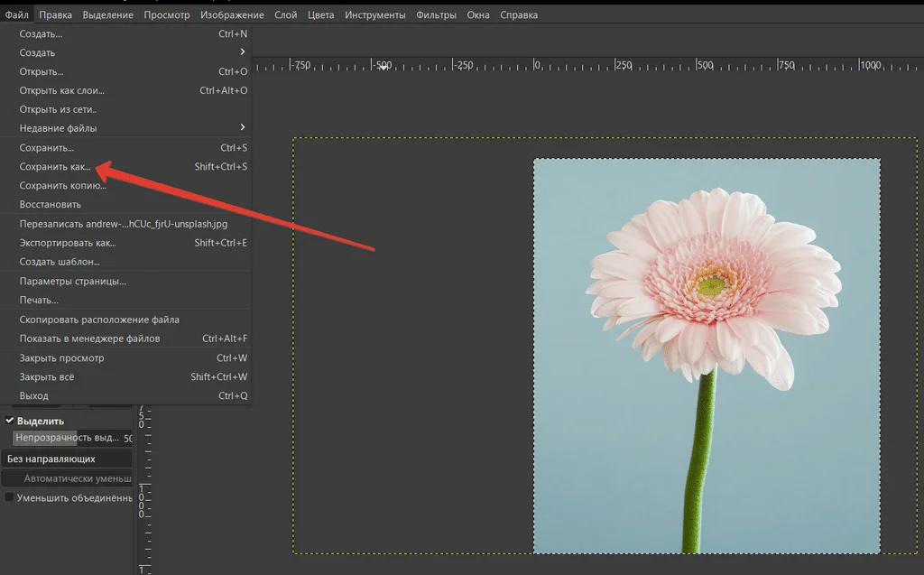Viewport: 924px width, 575px height.
Task: Choose 'Показать в менеджере файлов'
Action: click(x=89, y=339)
